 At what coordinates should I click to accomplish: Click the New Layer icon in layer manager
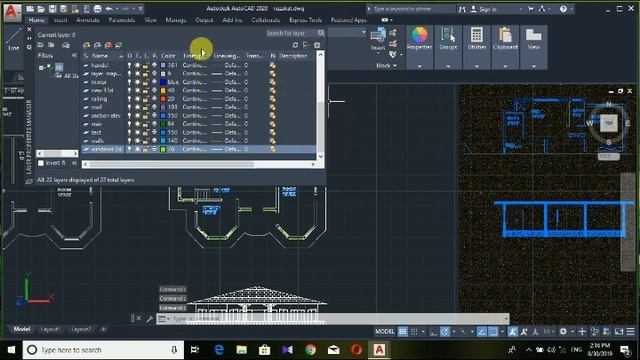pos(87,45)
